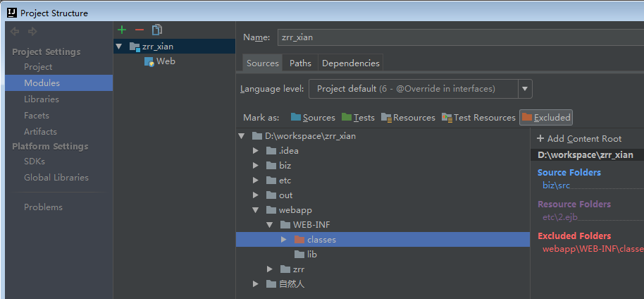The height and width of the screenshot is (299, 644).
Task: Click the copy module icon
Action: coord(157,30)
